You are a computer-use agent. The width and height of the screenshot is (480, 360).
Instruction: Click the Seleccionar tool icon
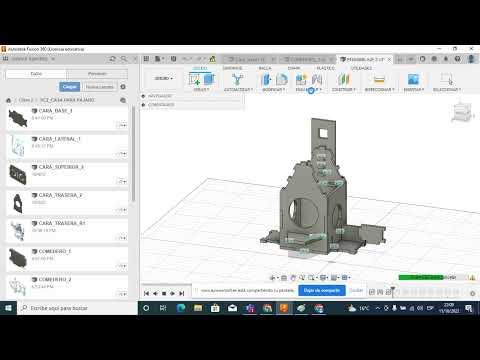[x=447, y=79]
